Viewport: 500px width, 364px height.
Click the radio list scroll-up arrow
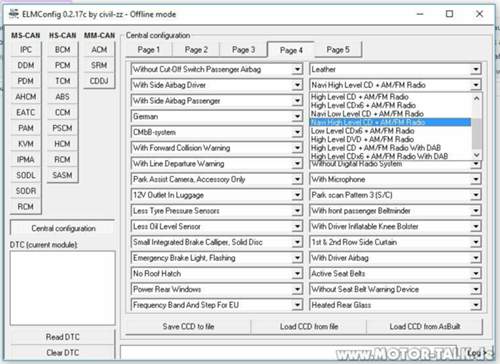coord(477,98)
